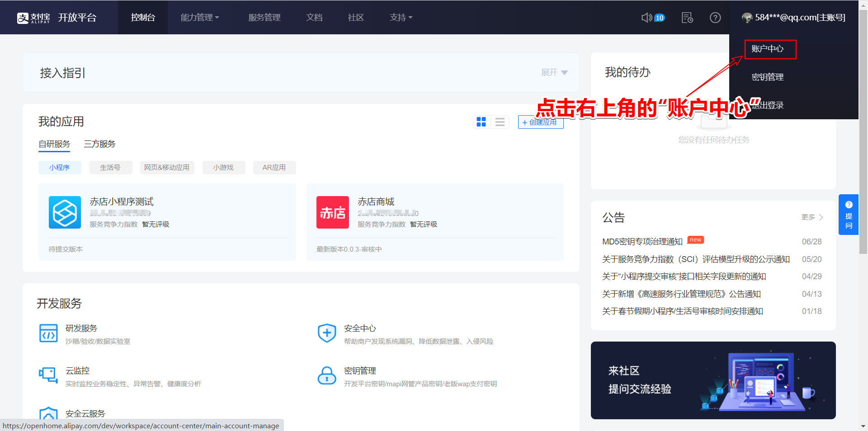Click the 云监控 monitor icon
The height and width of the screenshot is (431, 868).
click(48, 375)
